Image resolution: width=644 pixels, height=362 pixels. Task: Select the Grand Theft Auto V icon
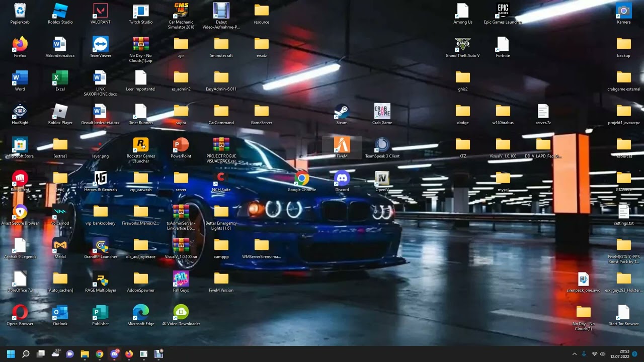click(x=463, y=47)
